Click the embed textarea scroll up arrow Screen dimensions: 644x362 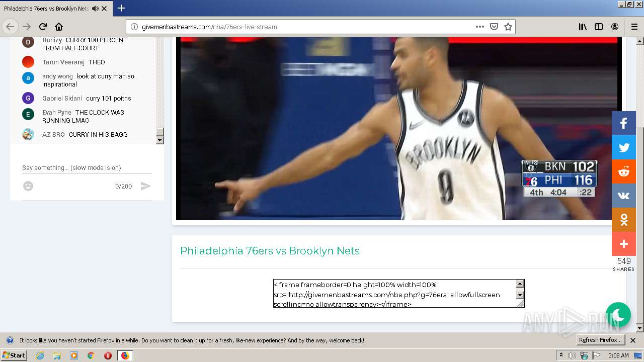(520, 284)
